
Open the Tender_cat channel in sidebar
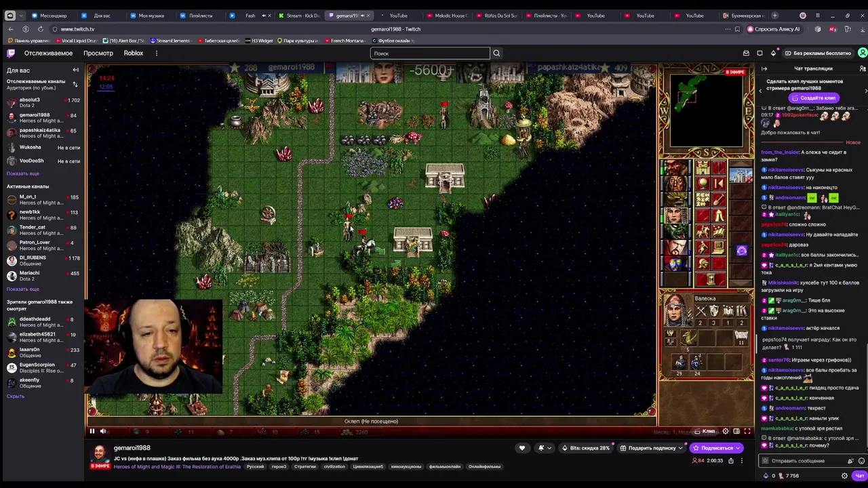(x=43, y=230)
